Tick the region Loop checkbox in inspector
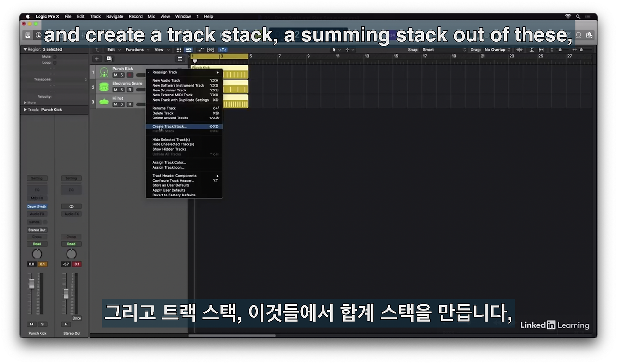617x364 pixels. pos(54,63)
